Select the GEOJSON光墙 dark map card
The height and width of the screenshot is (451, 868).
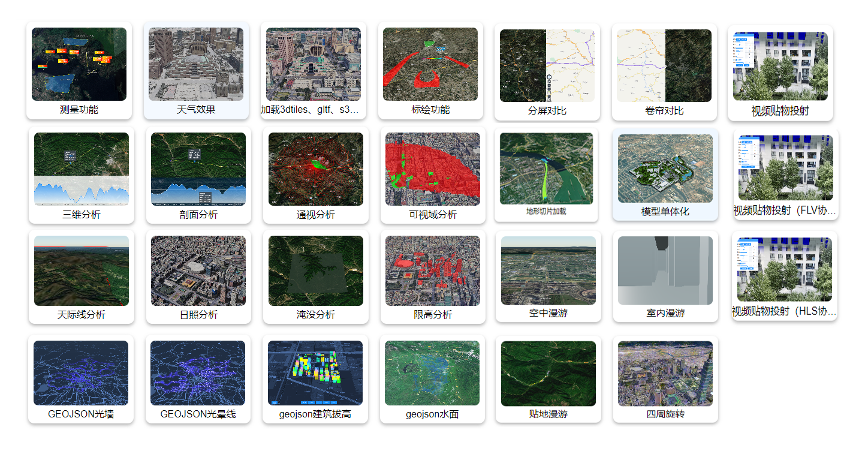[80, 374]
